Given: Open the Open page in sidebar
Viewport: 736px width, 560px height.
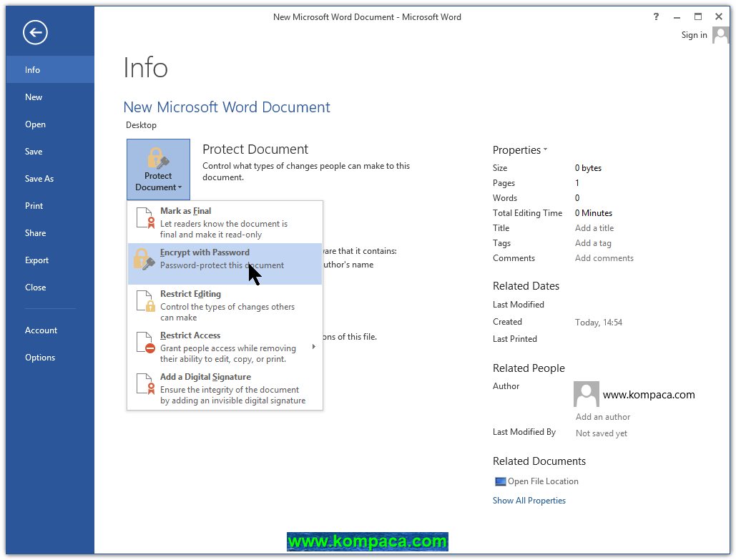Looking at the screenshot, I should [50, 124].
